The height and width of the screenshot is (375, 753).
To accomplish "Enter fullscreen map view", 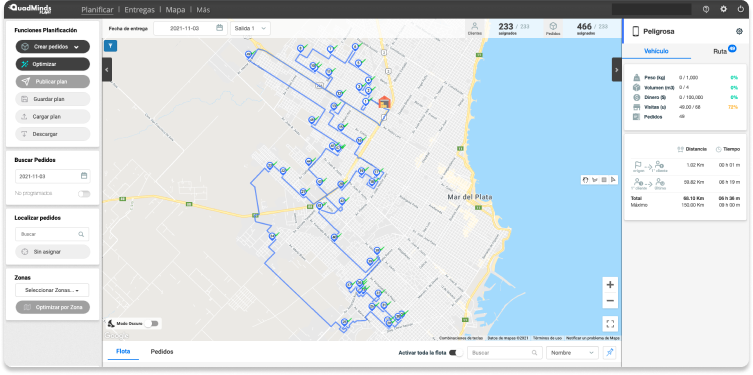I will 610,324.
